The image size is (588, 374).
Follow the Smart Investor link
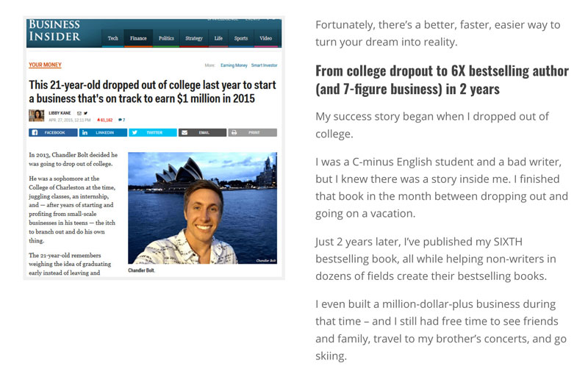pos(265,65)
